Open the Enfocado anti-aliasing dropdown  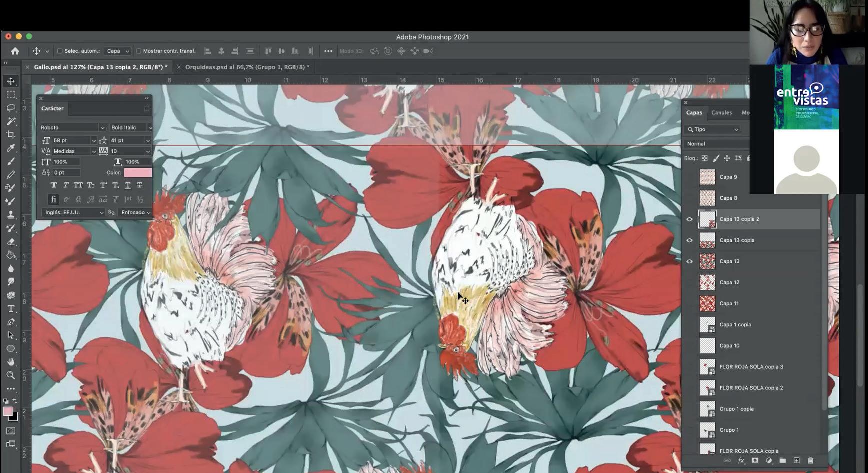[135, 213]
